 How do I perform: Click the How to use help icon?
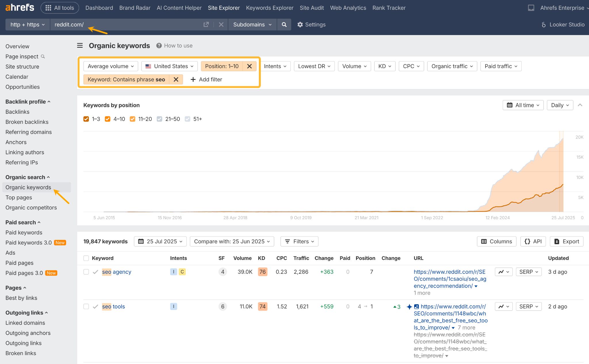[x=158, y=45]
